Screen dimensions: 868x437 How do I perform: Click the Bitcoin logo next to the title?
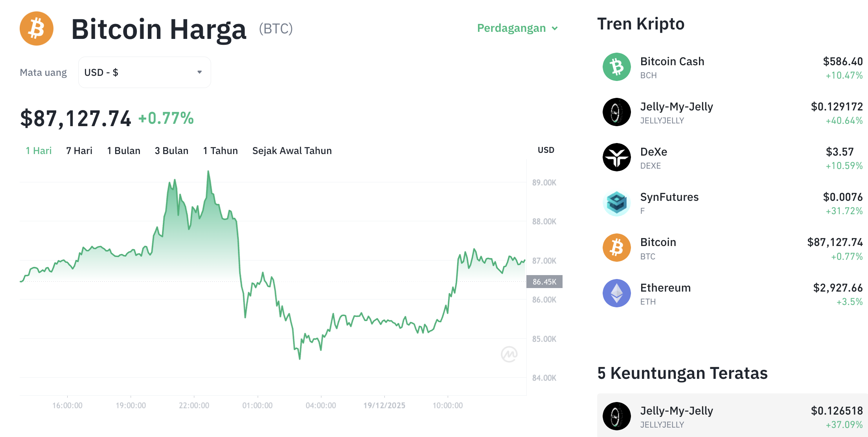click(36, 28)
